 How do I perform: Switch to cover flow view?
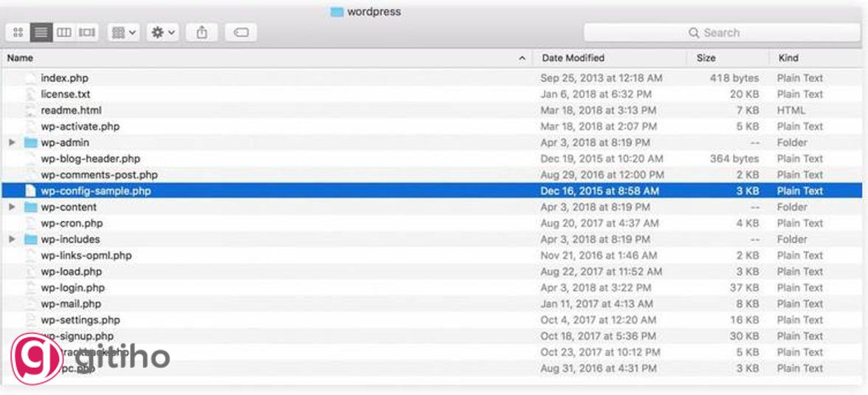pyautogui.click(x=87, y=32)
